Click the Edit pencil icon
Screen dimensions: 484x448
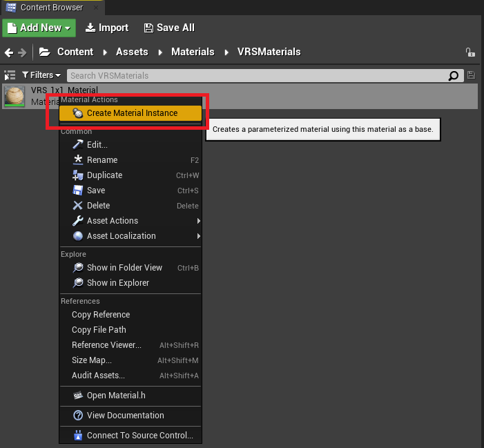78,144
